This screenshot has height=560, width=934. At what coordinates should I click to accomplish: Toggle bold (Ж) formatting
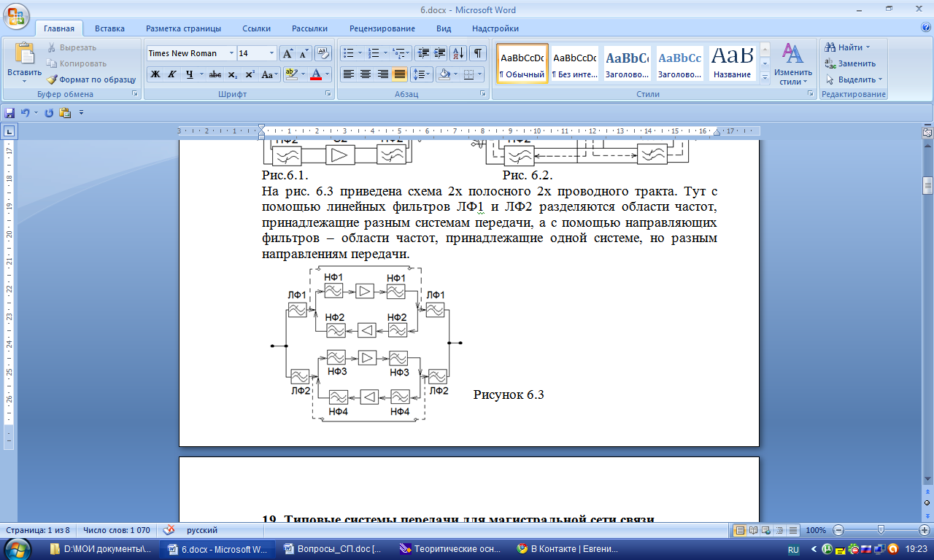point(155,74)
